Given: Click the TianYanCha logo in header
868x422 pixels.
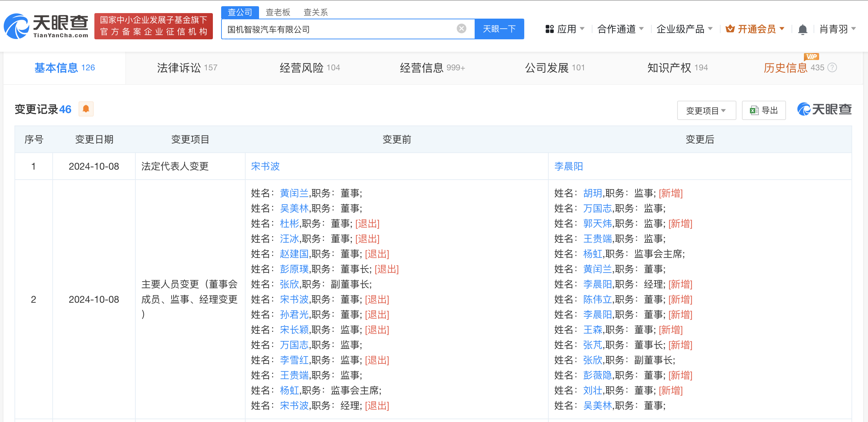Looking at the screenshot, I should [46, 26].
